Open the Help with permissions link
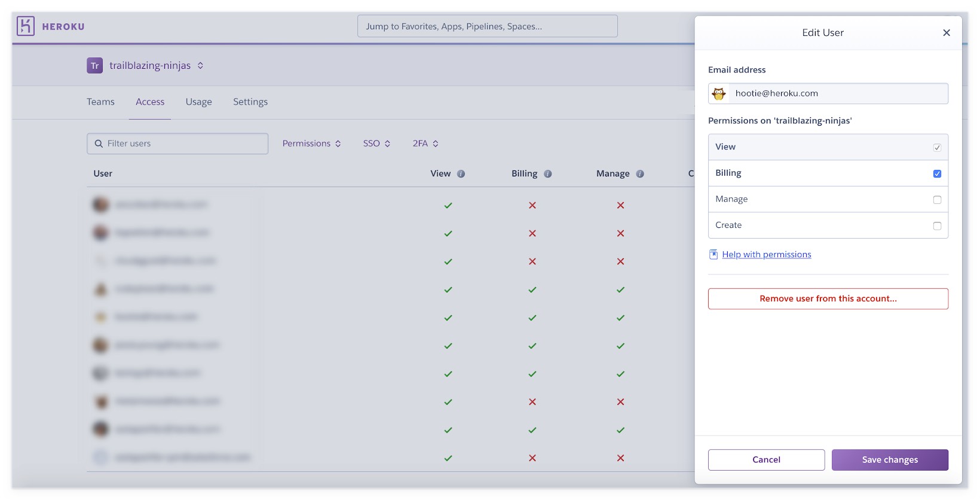980x500 pixels. tap(766, 255)
